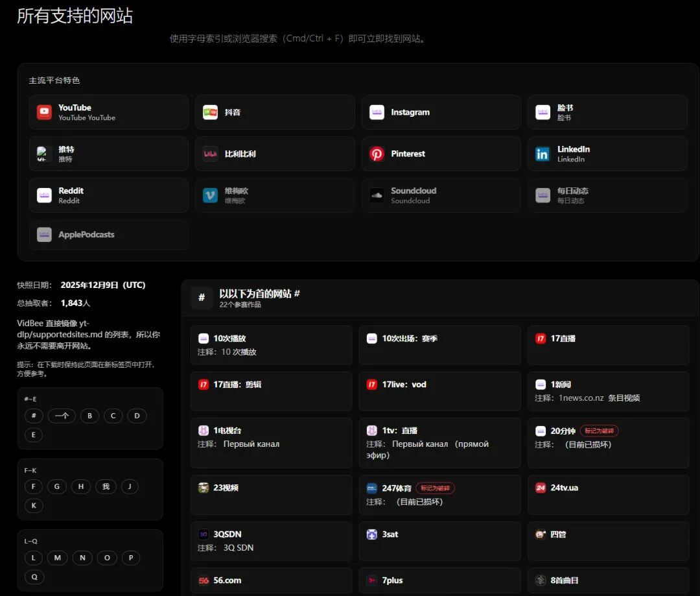Screen dimensions: 700x596
Task: Click the 56.com site icon
Action: (x=203, y=580)
